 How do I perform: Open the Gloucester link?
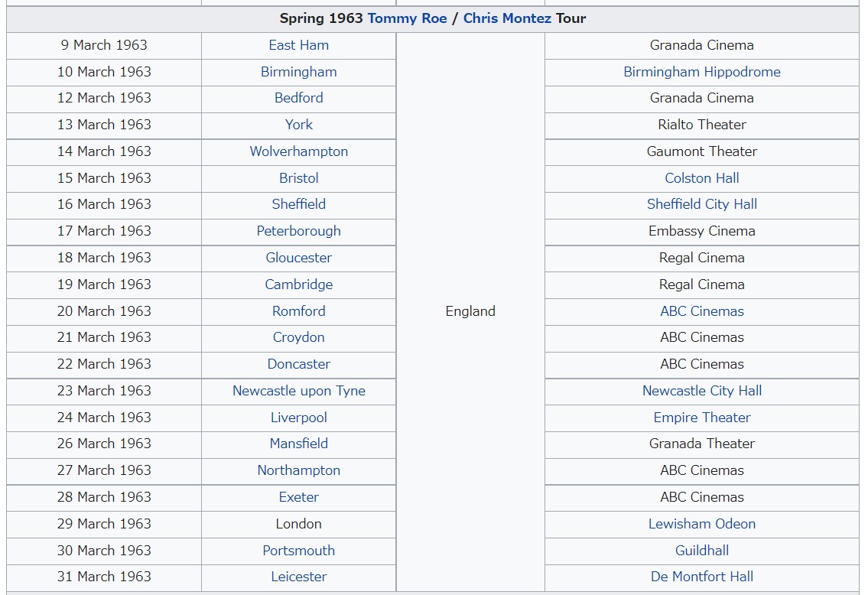click(x=299, y=258)
